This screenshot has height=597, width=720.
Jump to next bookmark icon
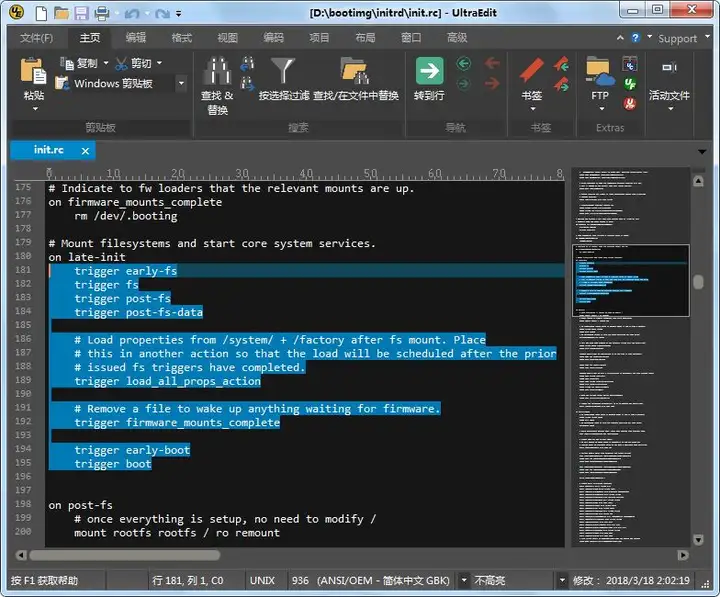coord(561,84)
